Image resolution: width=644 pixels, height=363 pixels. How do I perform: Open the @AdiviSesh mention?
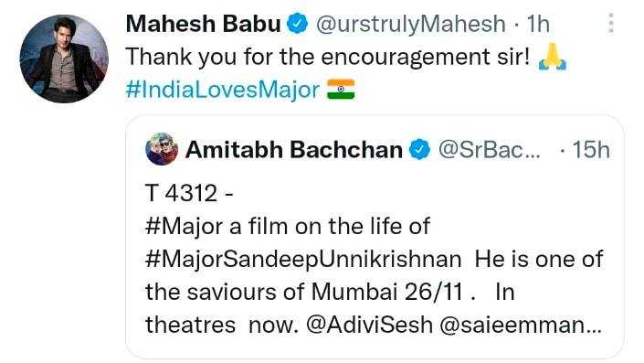(370, 325)
